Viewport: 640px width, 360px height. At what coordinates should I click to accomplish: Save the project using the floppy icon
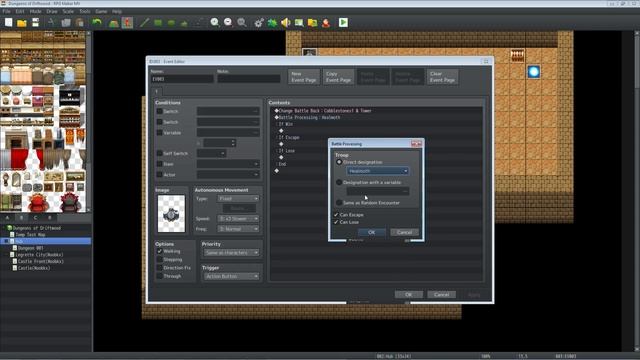[36, 22]
